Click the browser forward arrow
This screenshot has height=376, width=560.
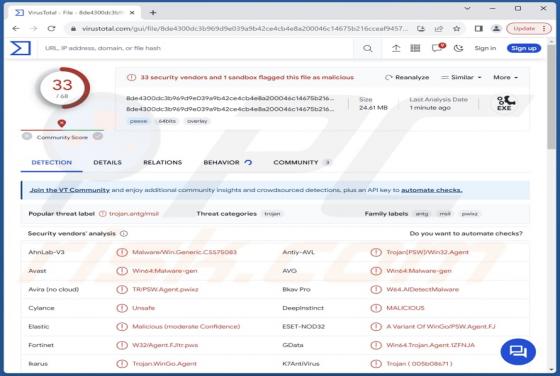[x=34, y=29]
